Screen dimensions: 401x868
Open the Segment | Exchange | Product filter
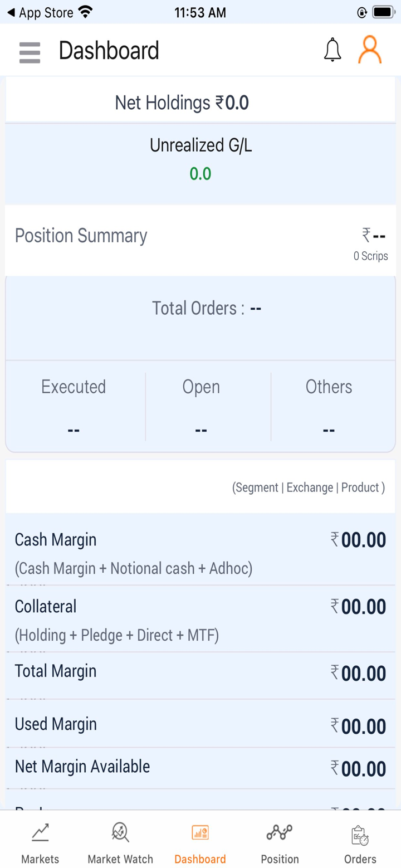[308, 487]
